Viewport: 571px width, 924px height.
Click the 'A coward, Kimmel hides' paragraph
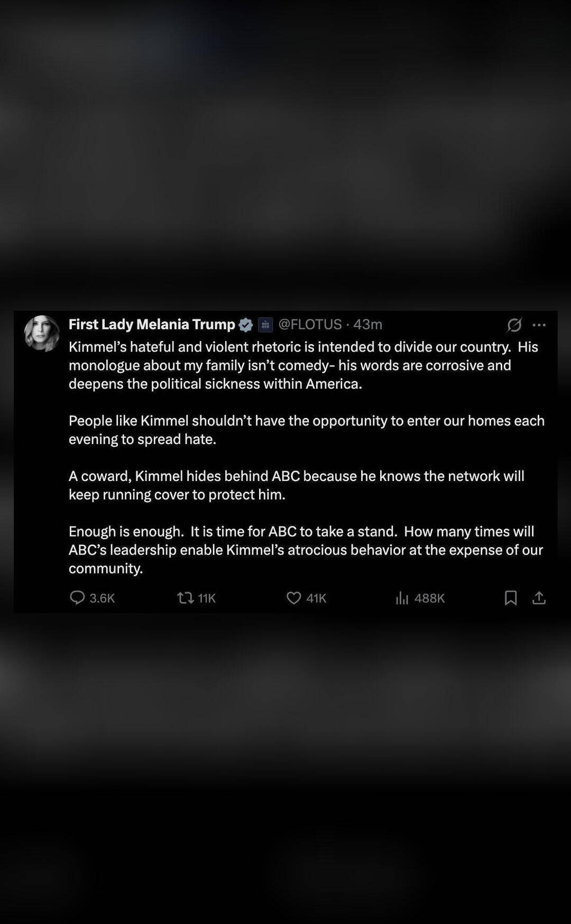pyautogui.click(x=296, y=485)
